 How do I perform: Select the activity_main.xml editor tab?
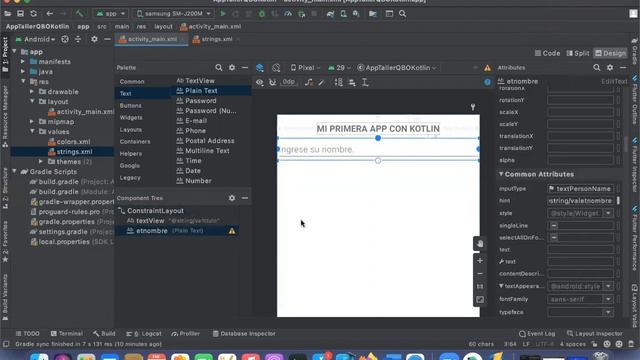[151, 39]
